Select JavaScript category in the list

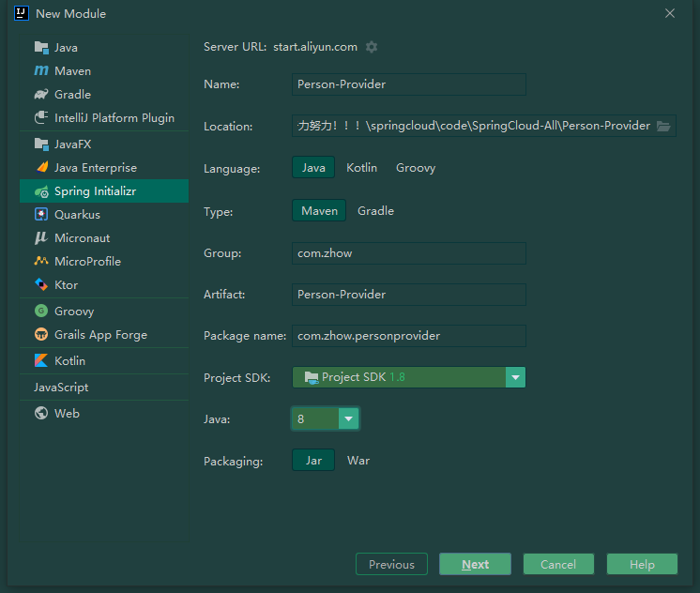pyautogui.click(x=61, y=388)
